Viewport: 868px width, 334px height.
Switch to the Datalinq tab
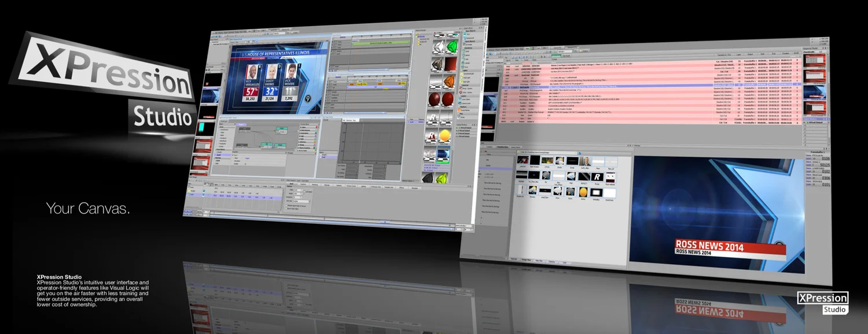pyautogui.click(x=551, y=262)
